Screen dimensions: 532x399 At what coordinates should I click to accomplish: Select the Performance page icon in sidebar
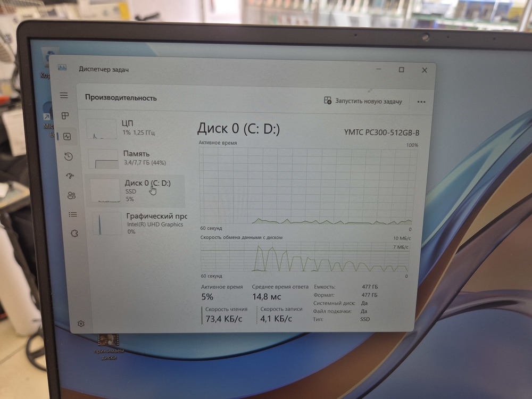click(x=67, y=136)
